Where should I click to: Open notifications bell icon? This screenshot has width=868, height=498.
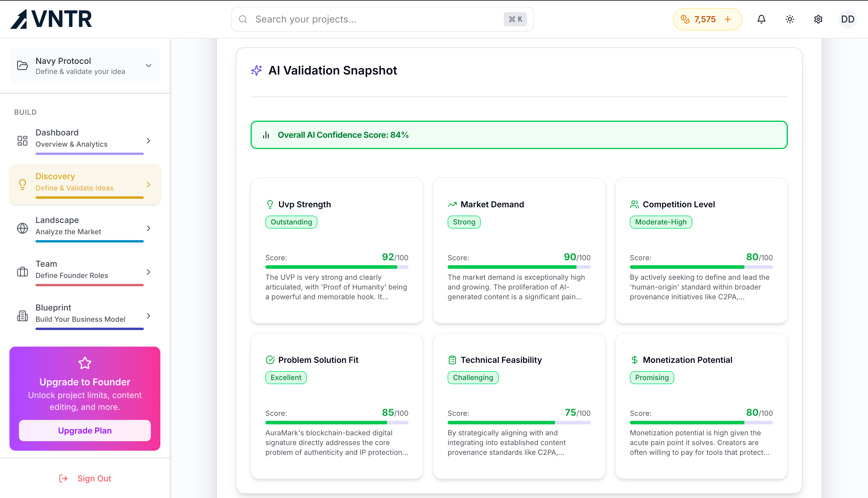tap(761, 19)
